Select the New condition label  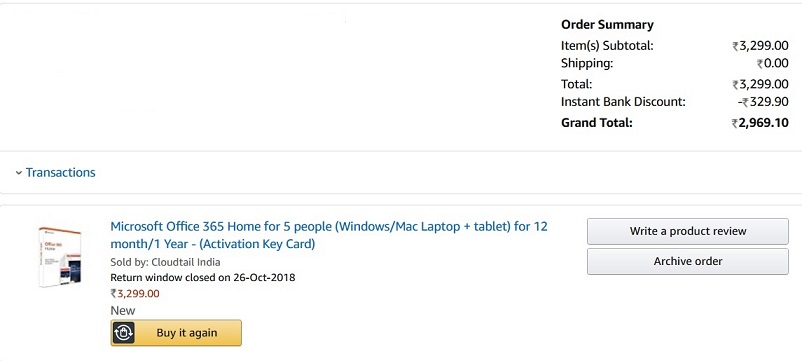click(123, 310)
